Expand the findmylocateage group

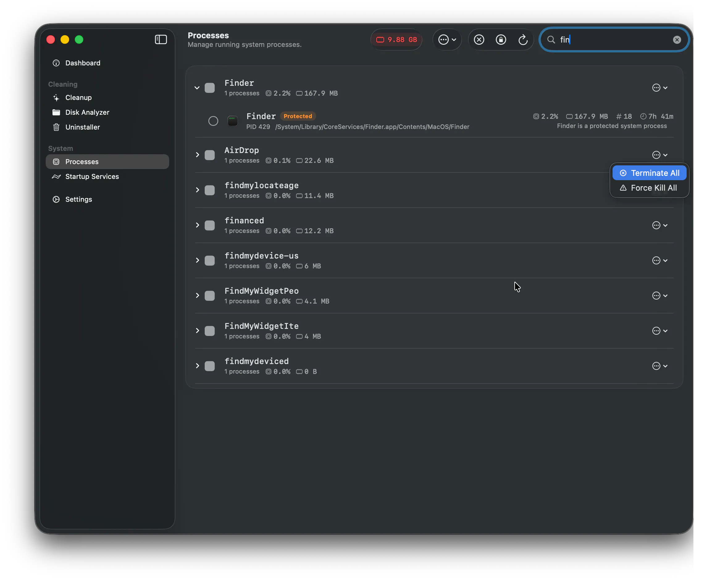click(197, 190)
